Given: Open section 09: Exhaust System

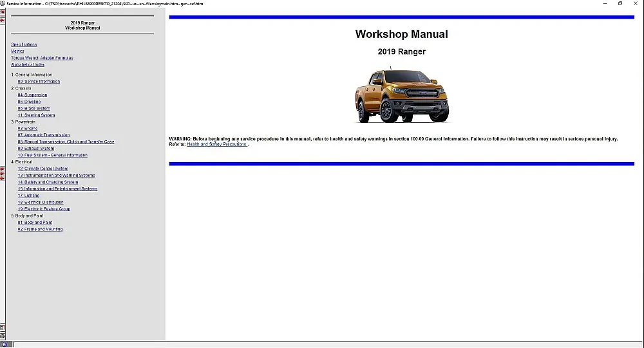Looking at the screenshot, I should [35, 149].
